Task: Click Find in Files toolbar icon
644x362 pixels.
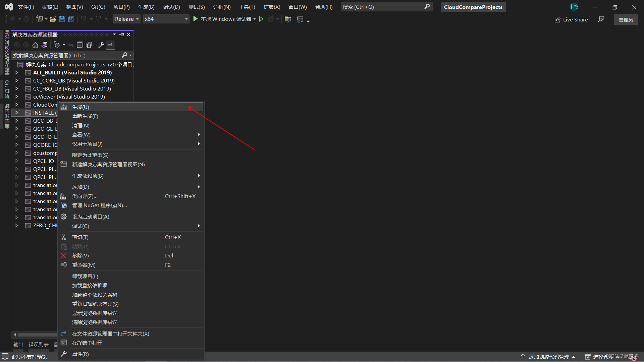Action: [288, 19]
